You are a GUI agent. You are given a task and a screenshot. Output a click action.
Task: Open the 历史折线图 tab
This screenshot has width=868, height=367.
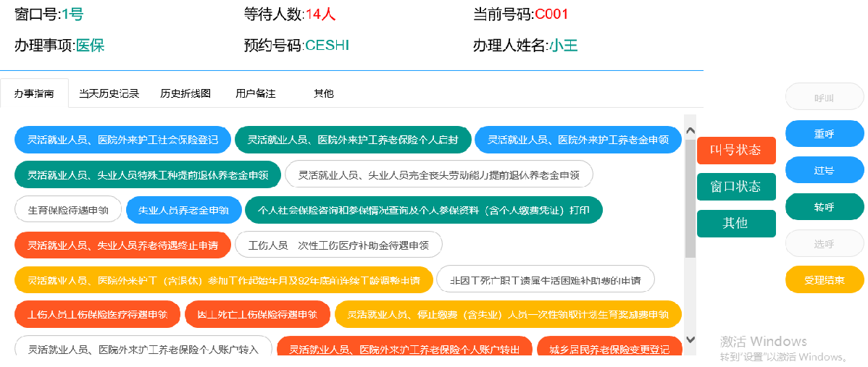click(185, 93)
